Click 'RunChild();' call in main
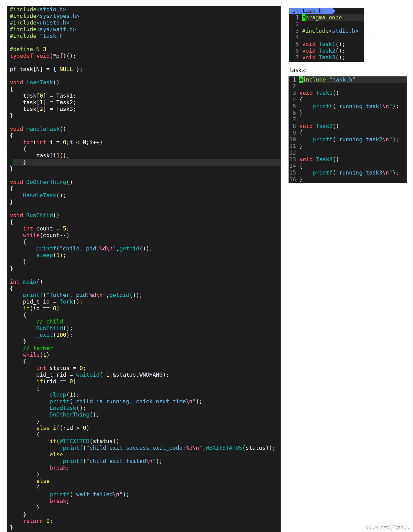The width and height of the screenshot is (413, 532). coord(54,328)
